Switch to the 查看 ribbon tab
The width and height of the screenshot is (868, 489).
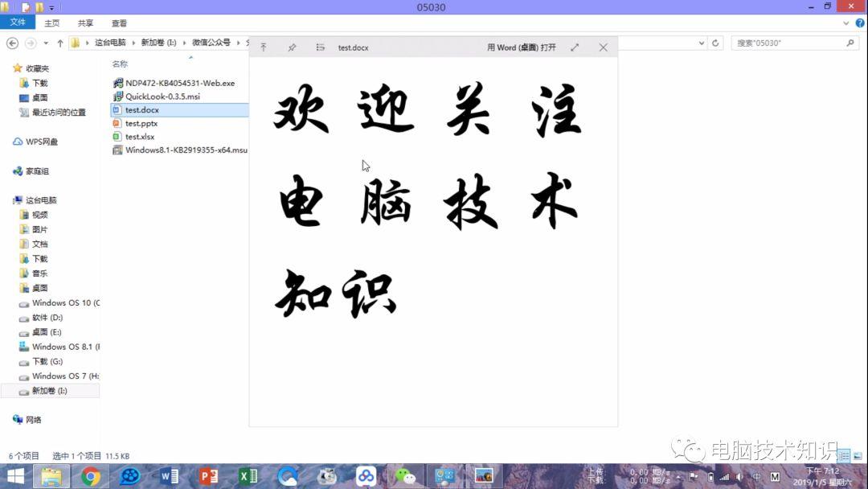click(119, 23)
